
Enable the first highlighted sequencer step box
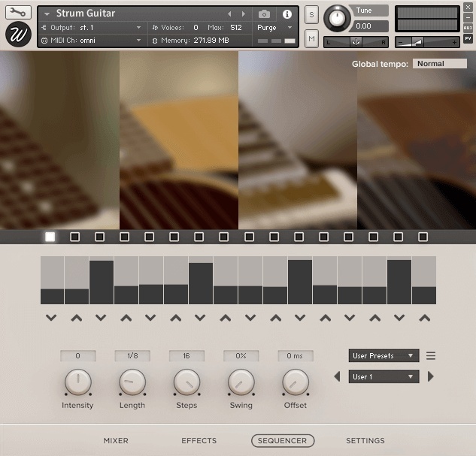click(x=50, y=237)
